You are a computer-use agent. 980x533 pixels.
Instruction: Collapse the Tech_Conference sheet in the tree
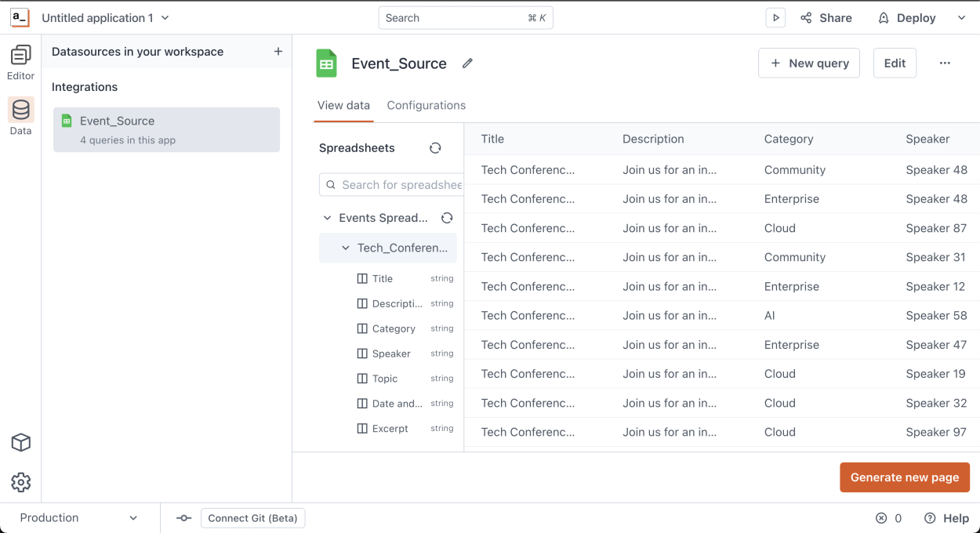(x=344, y=247)
